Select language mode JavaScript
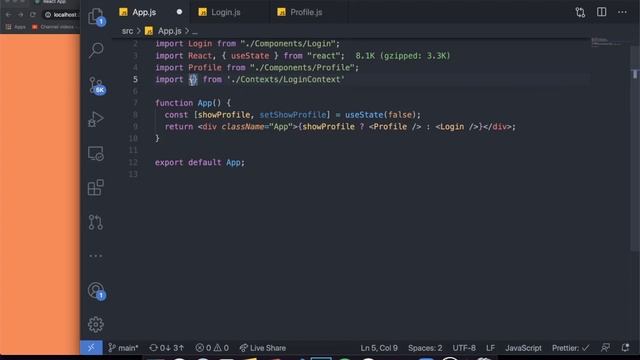This screenshot has width=640, height=360. point(523,348)
